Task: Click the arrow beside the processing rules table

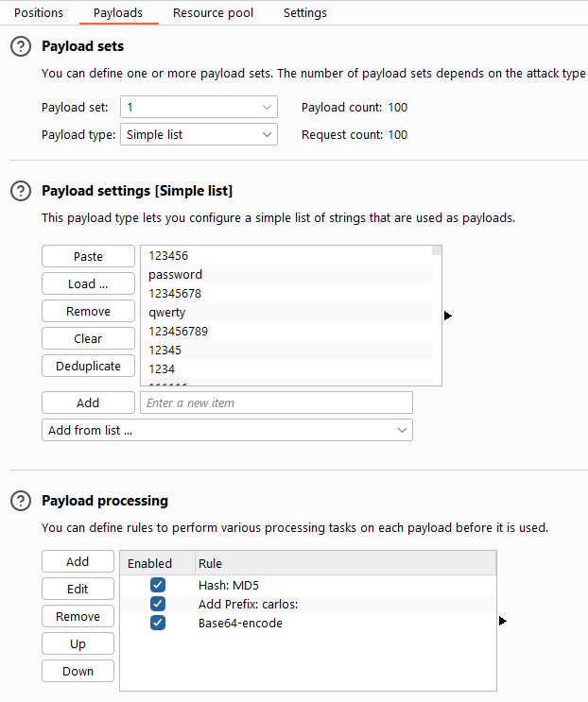Action: 502,621
